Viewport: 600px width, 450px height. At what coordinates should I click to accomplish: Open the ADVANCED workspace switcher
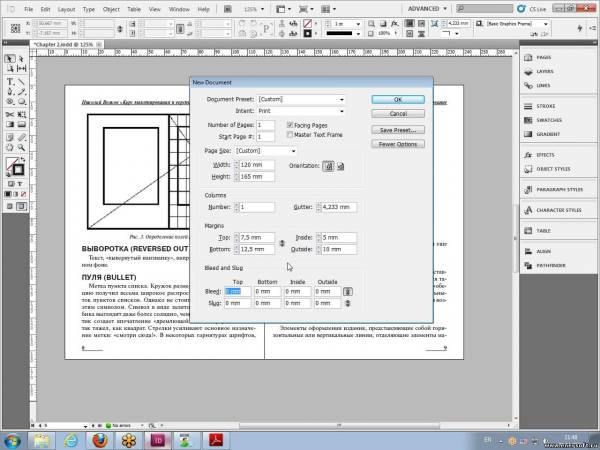coord(427,8)
